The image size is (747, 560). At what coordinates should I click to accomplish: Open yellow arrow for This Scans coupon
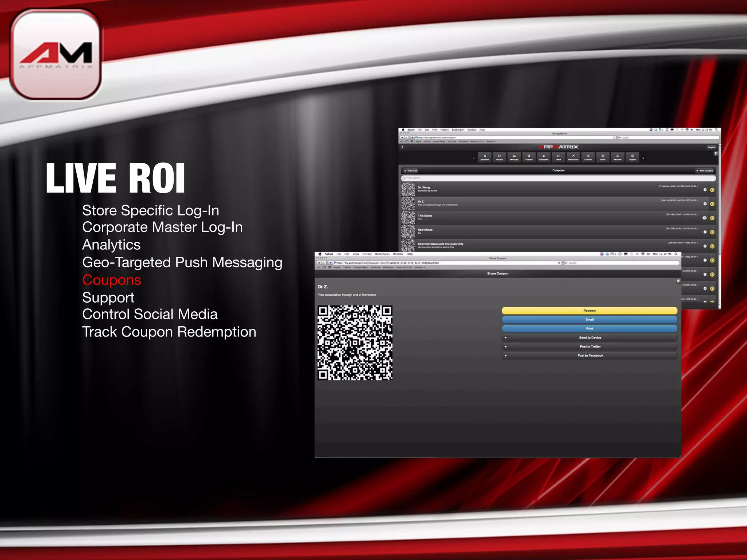(712, 218)
